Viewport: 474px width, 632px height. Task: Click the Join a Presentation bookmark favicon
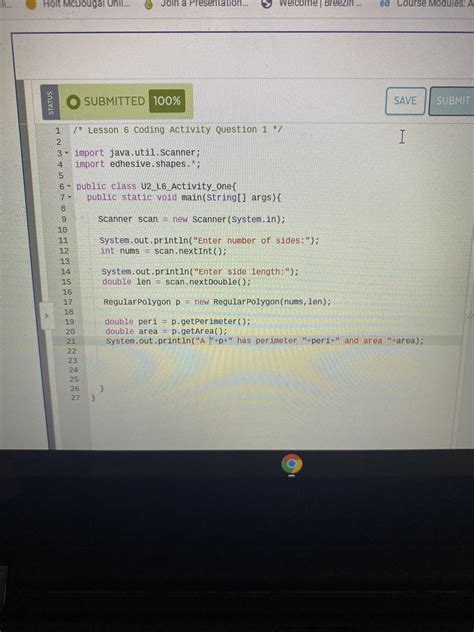point(149,4)
